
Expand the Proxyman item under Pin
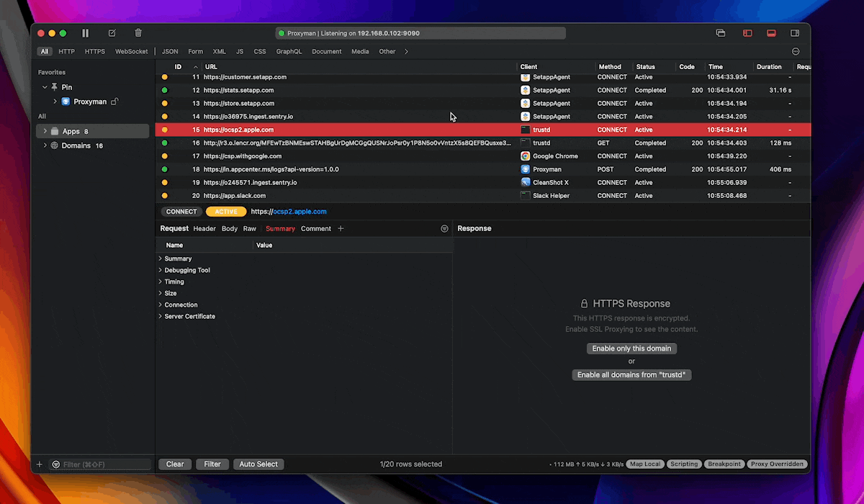pos(55,102)
